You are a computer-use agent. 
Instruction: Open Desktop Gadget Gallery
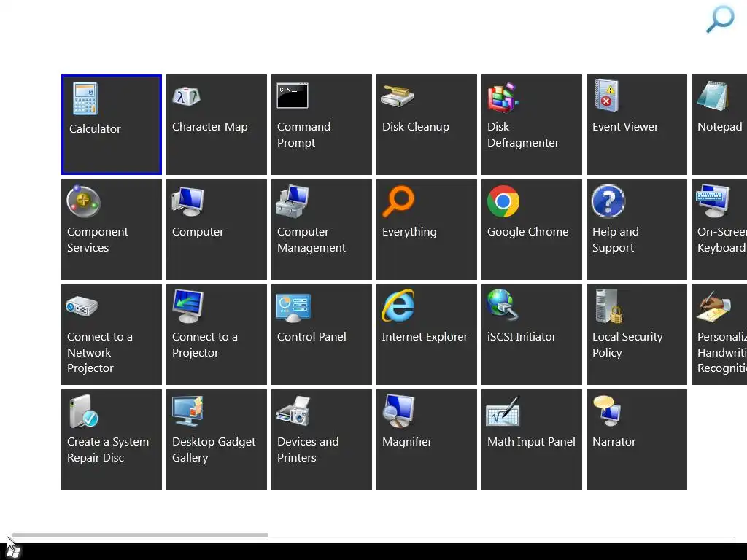[x=217, y=440]
